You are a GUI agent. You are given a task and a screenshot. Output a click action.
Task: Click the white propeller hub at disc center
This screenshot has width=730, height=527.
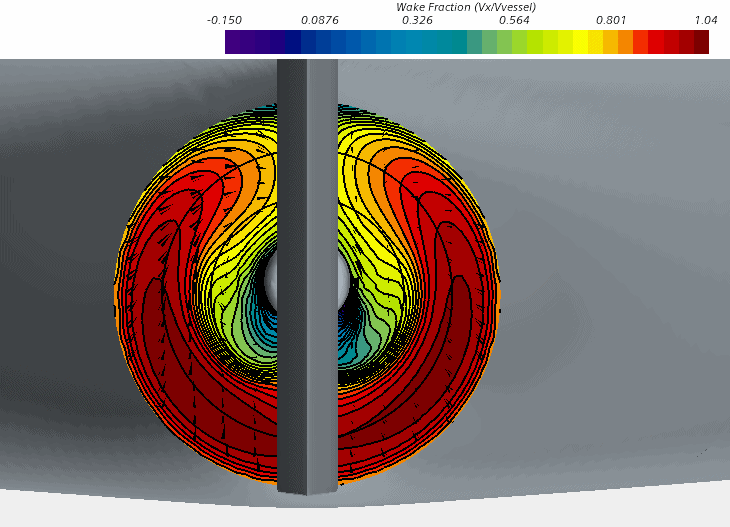[307, 282]
